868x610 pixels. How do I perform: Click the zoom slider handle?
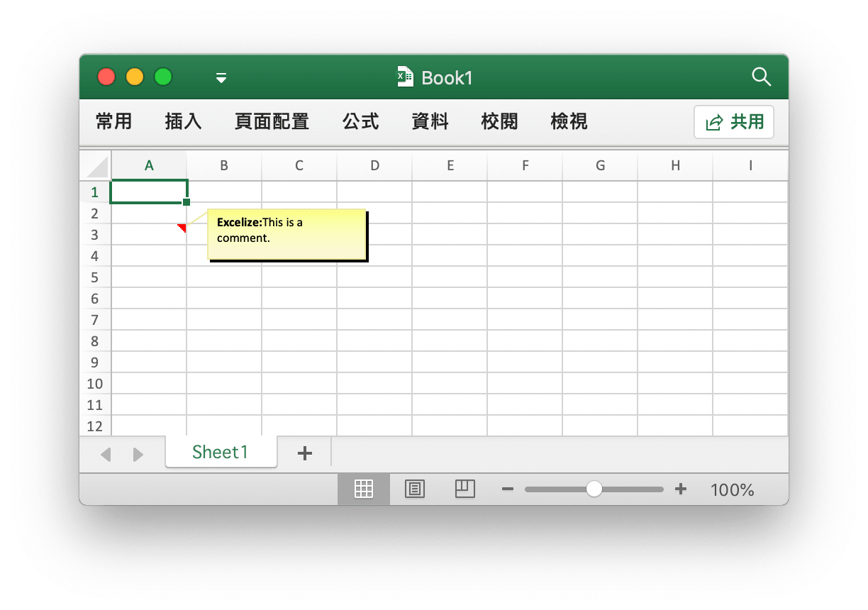click(x=594, y=489)
